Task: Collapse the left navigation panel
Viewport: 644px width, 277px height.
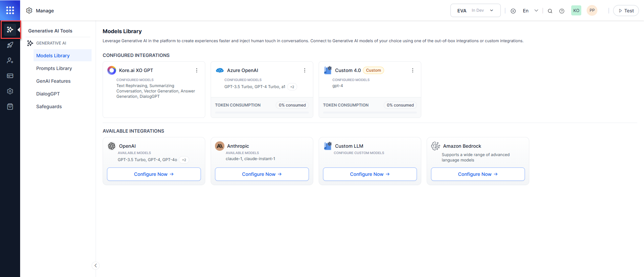Action: [96, 266]
